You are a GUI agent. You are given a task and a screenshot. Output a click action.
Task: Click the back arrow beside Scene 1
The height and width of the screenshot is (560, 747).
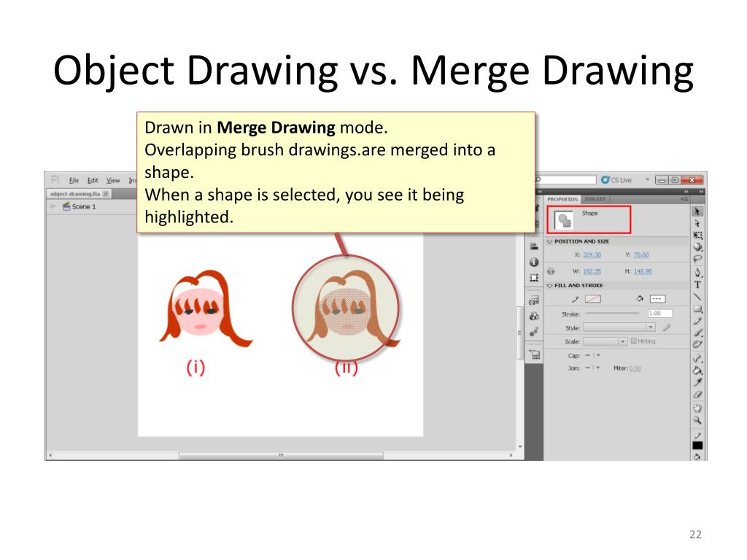53,206
